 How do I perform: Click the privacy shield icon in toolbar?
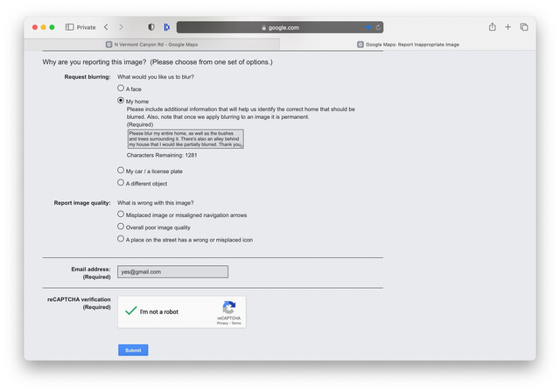pos(151,27)
